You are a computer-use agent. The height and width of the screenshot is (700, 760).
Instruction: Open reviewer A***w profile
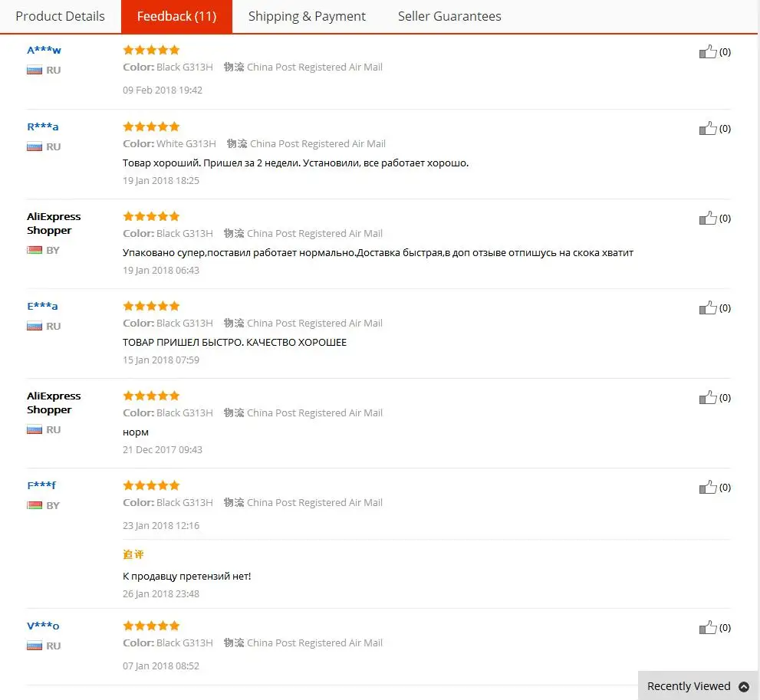(x=44, y=51)
